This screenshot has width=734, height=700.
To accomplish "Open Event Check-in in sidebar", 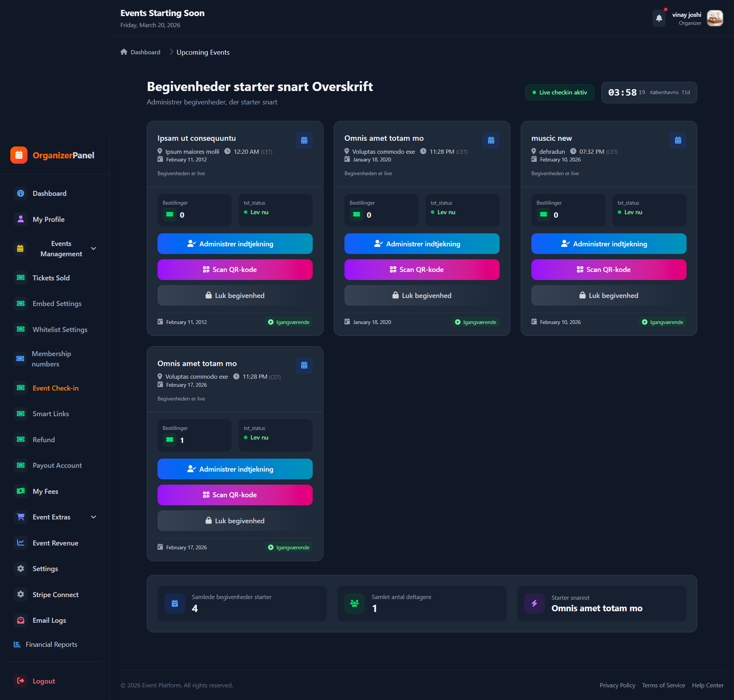I will 55,388.
